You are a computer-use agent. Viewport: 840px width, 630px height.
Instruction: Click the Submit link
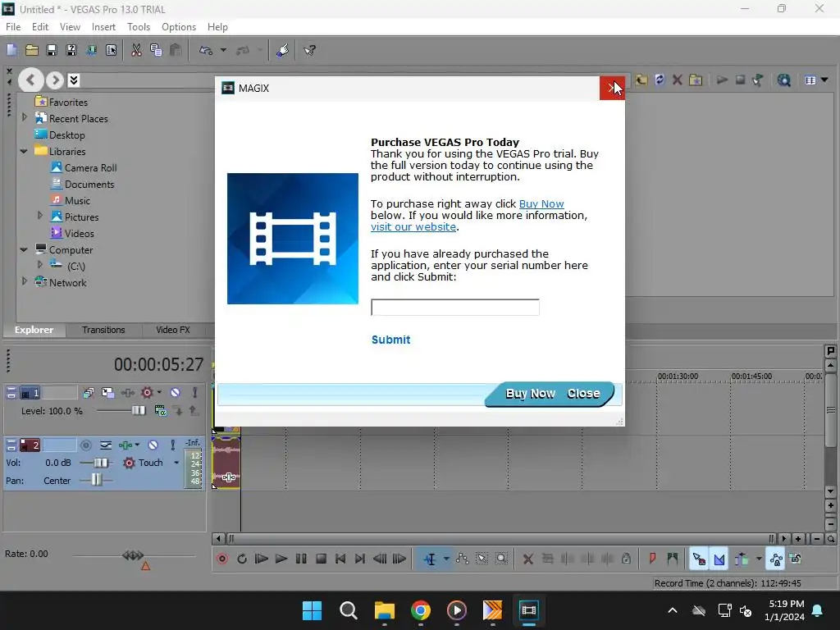[x=391, y=340]
